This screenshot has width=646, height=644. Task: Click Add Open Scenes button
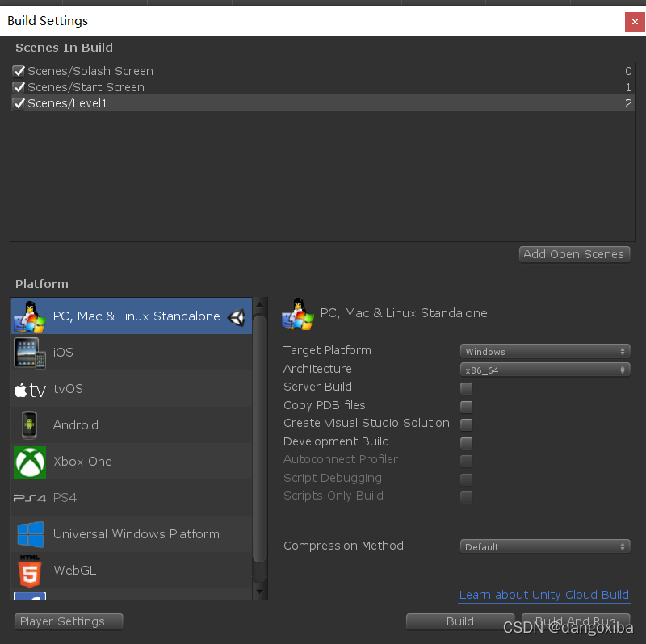point(574,254)
